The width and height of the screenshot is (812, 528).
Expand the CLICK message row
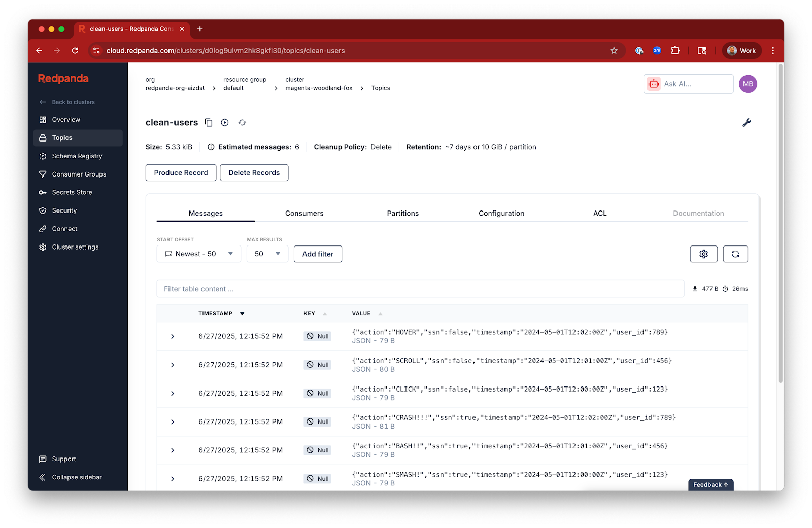coord(173,393)
